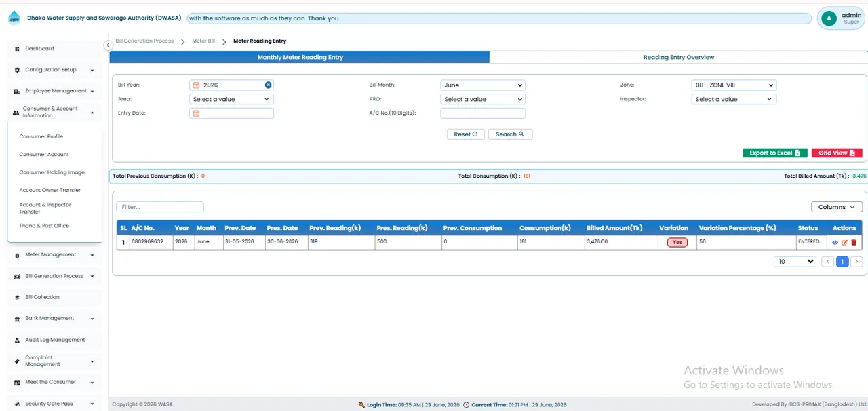Click the Bank Management icon
The image size is (868, 411).
coord(17,319)
